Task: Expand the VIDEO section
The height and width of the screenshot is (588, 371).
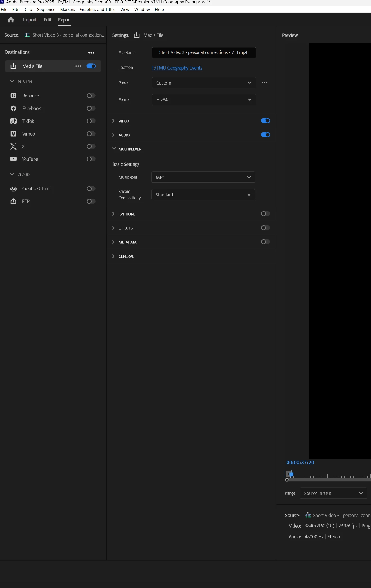Action: pyautogui.click(x=114, y=121)
